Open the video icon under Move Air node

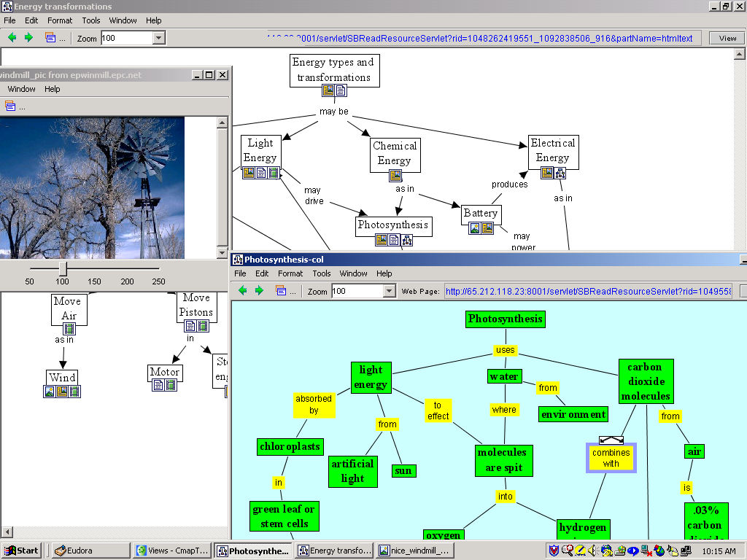pyautogui.click(x=69, y=329)
